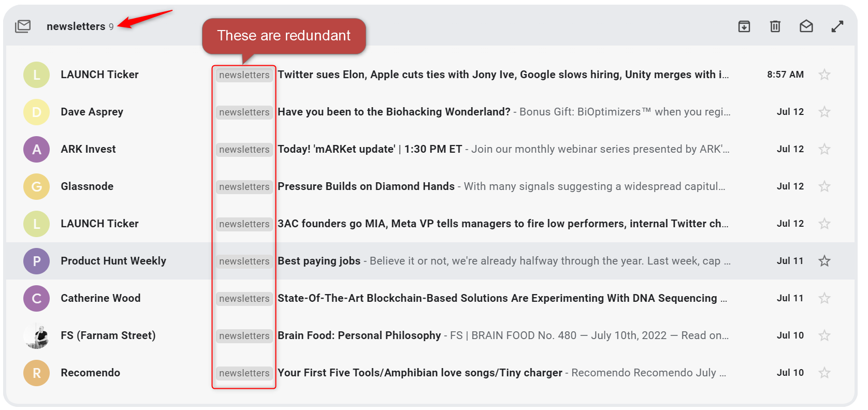Screen dimensions: 868x410
Task: Star the Catherine Wood email
Action: coord(824,298)
